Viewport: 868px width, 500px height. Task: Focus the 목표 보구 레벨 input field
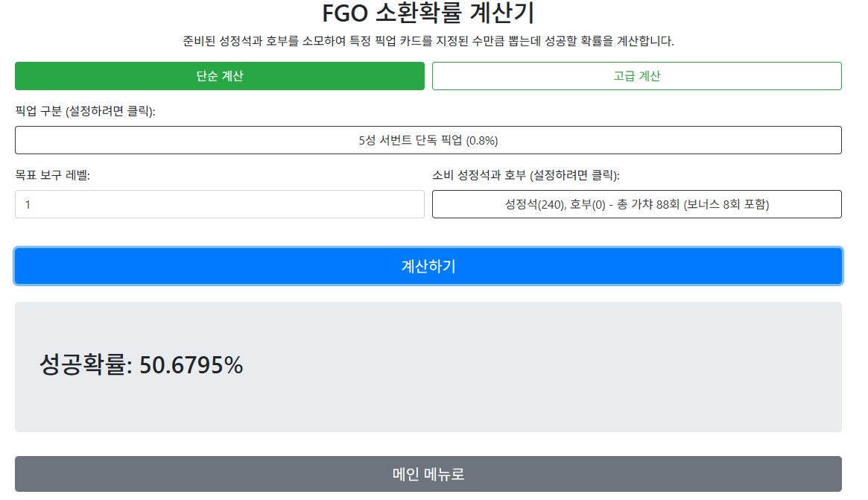tap(220, 204)
